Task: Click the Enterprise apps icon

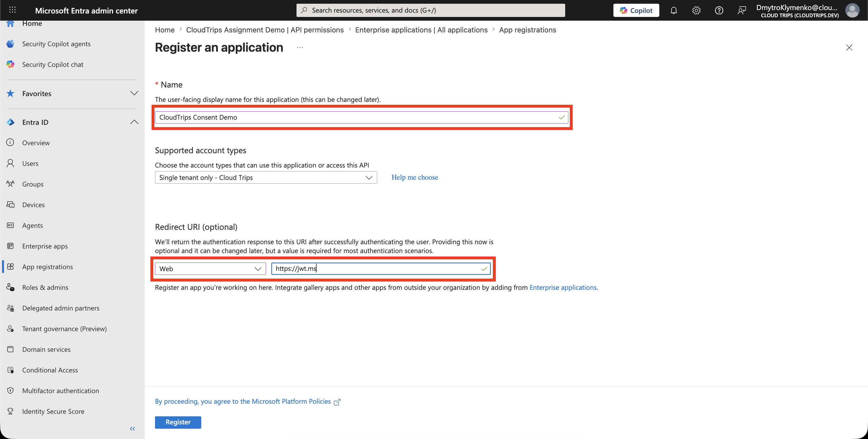Action: tap(10, 246)
